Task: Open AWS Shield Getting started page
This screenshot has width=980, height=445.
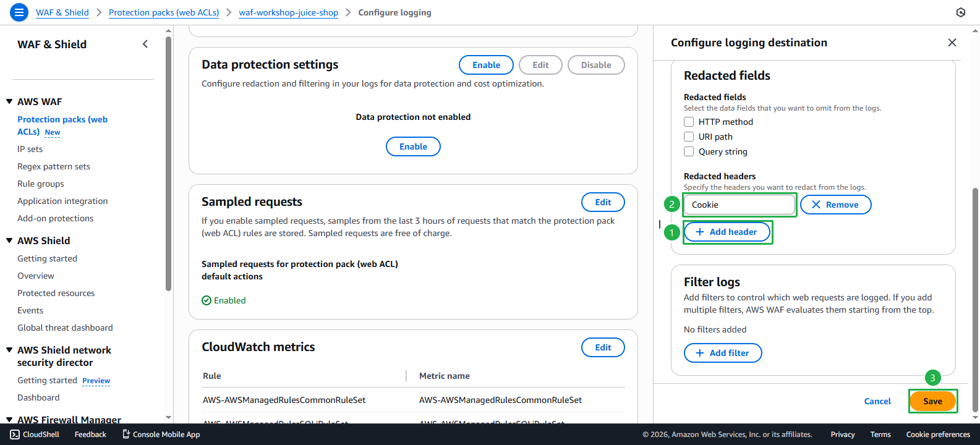Action: coord(48,258)
